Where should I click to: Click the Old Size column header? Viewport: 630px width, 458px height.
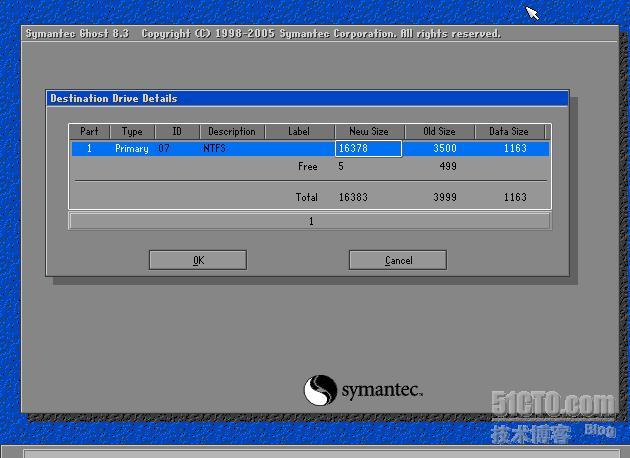[x=439, y=131]
